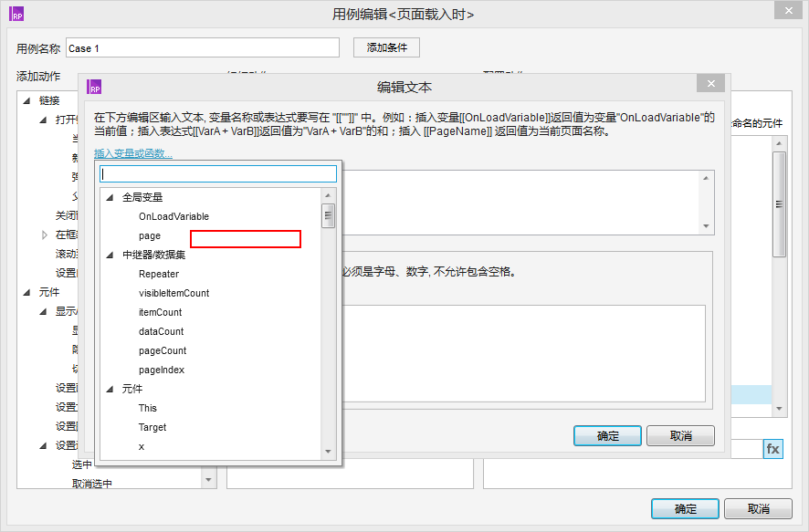Click the fx function button

click(772, 448)
